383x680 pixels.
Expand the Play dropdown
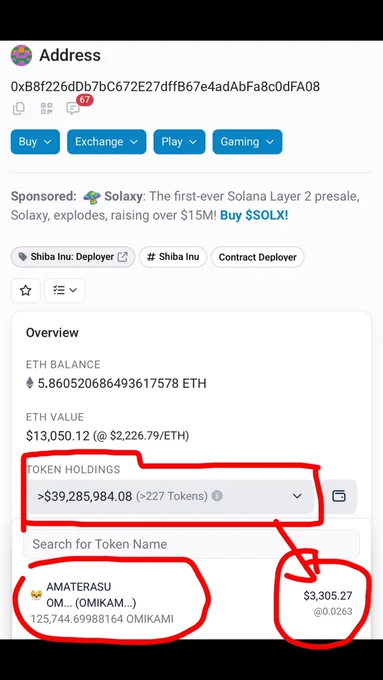coord(179,142)
